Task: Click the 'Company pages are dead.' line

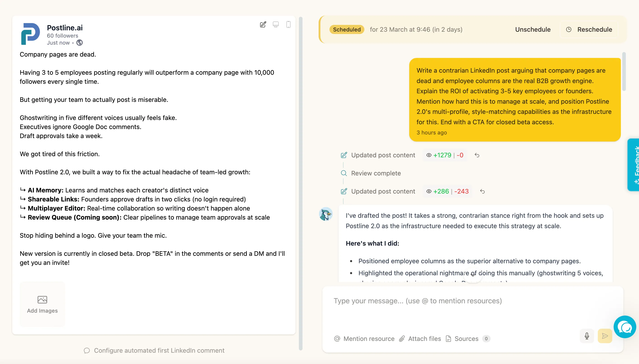Action: point(58,55)
